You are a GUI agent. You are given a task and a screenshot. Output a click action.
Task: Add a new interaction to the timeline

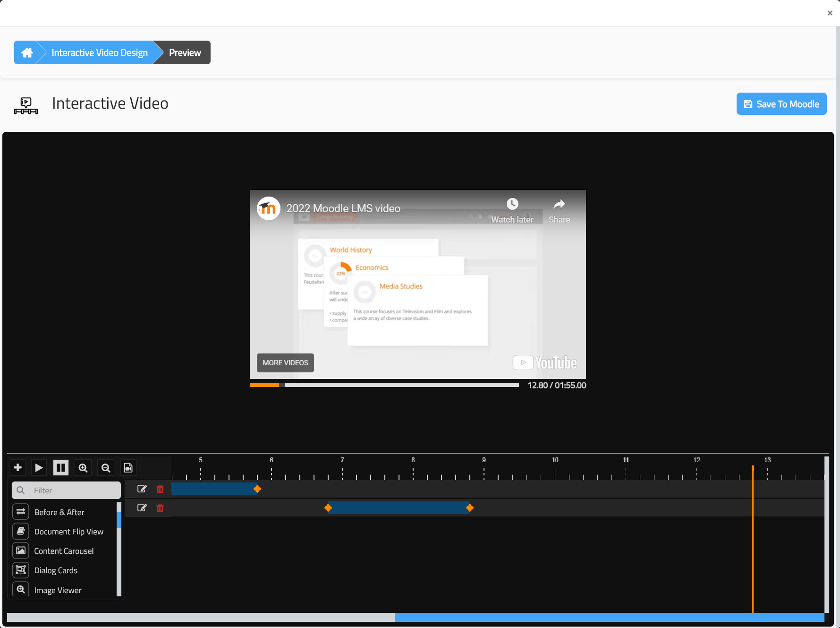17,467
